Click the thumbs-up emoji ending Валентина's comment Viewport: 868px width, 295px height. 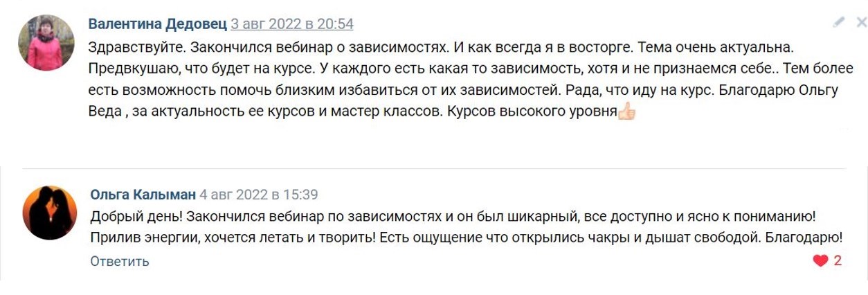(x=626, y=111)
